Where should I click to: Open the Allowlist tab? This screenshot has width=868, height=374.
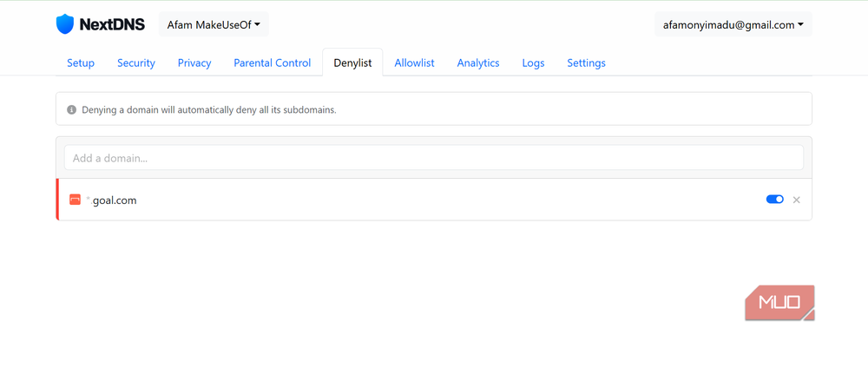(415, 62)
